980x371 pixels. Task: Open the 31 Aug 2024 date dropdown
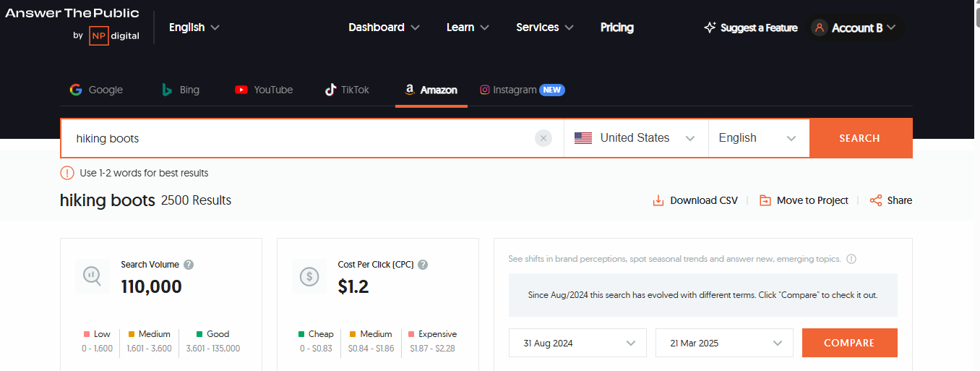click(x=577, y=343)
